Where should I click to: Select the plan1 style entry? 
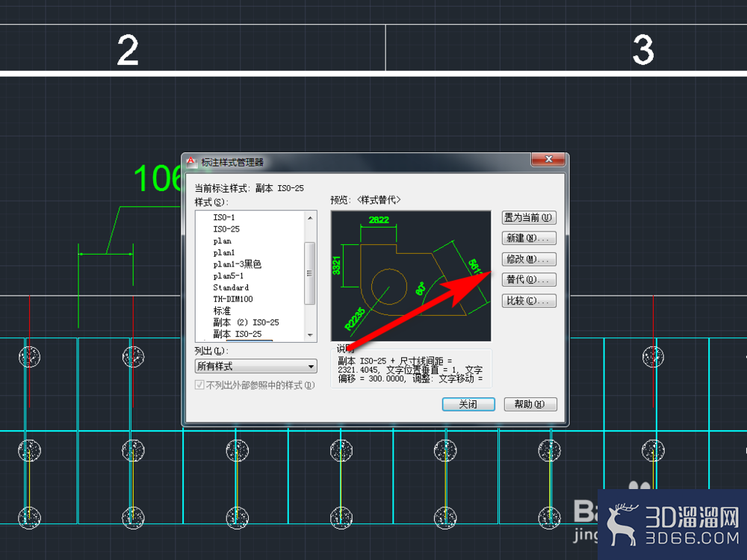[x=224, y=252]
